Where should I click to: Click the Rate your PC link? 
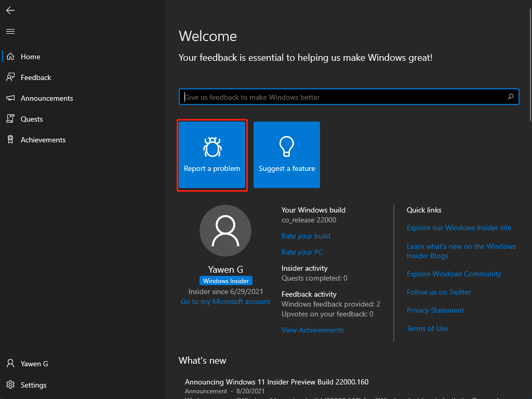point(302,252)
